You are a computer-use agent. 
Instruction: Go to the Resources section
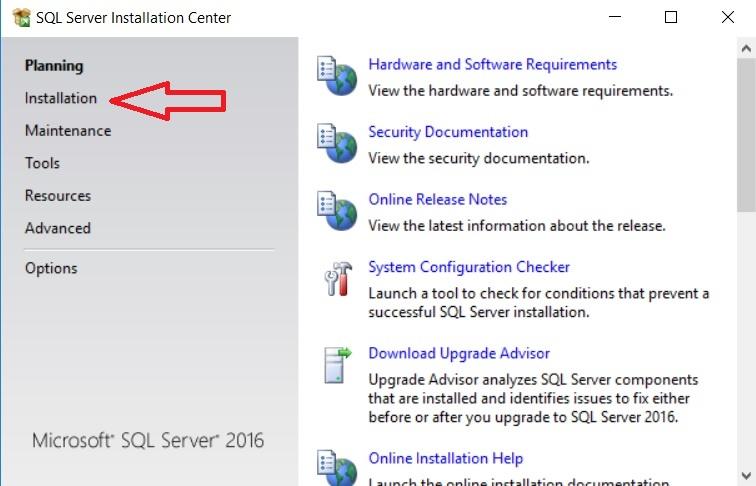pyautogui.click(x=58, y=196)
